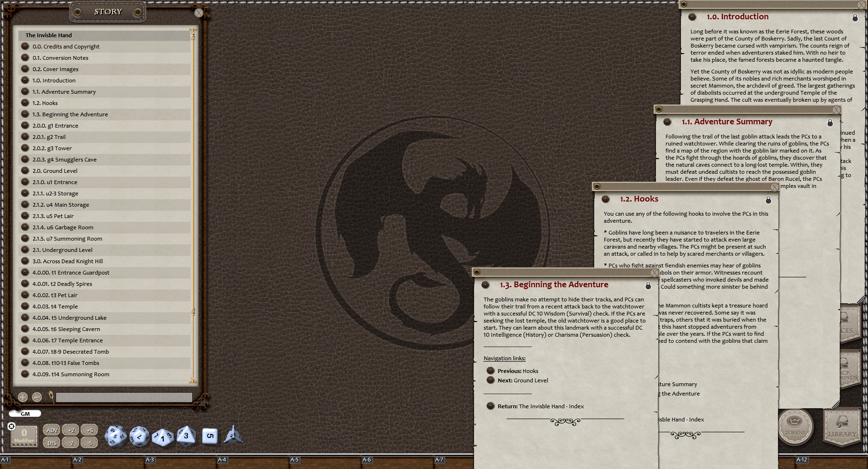The height and width of the screenshot is (469, 868).
Task: Roll the d6 showing a 5
Action: pyautogui.click(x=209, y=436)
